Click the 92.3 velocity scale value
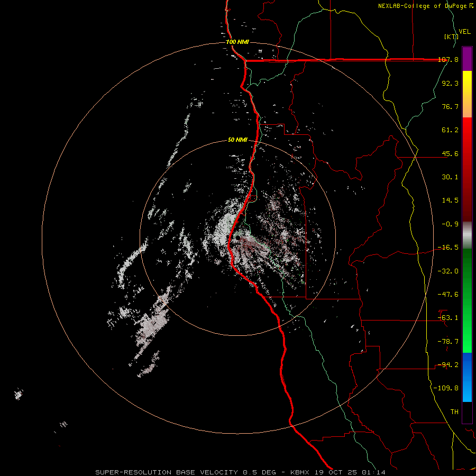 click(x=450, y=83)
